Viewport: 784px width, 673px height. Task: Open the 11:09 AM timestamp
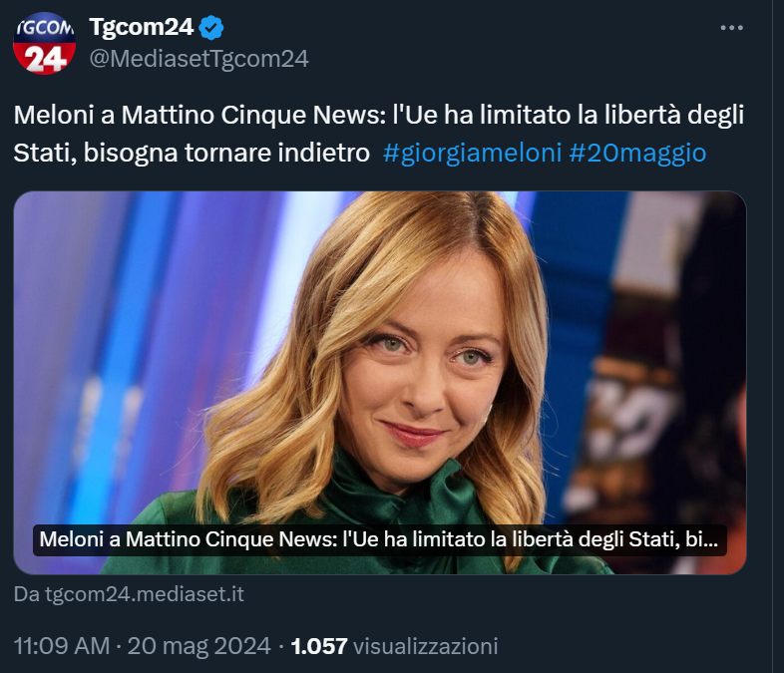tap(61, 646)
